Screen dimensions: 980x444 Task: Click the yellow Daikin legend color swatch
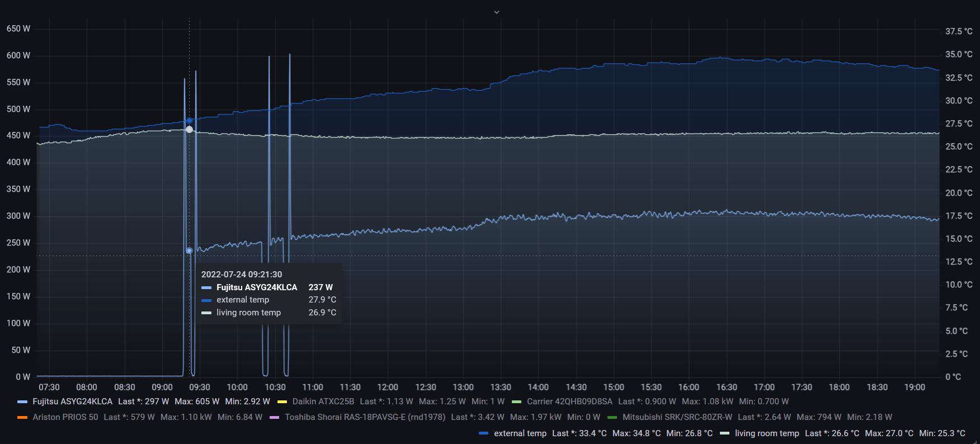(282, 402)
